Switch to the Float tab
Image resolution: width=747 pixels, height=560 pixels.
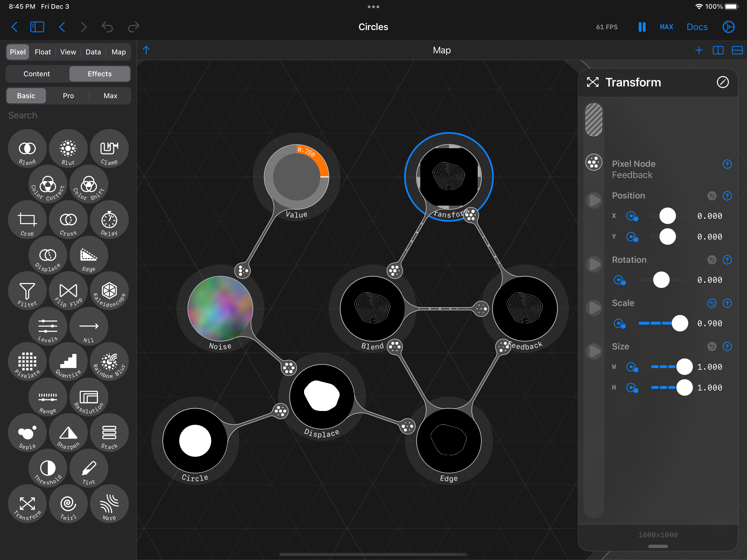(x=43, y=52)
